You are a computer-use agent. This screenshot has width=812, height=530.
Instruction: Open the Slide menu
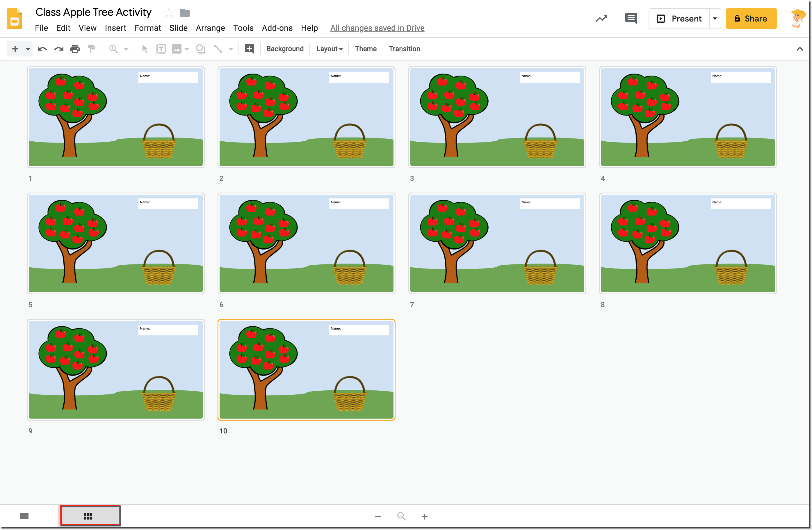pos(179,28)
